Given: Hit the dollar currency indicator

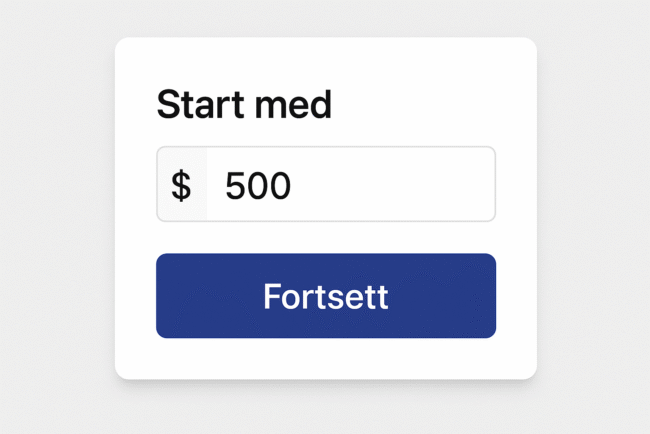Looking at the screenshot, I should click(x=181, y=185).
